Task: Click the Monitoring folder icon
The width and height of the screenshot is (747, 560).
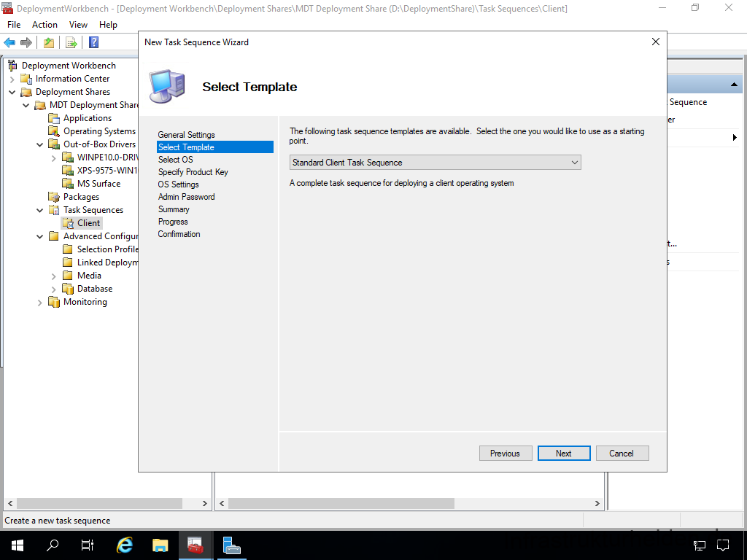Action: (54, 302)
